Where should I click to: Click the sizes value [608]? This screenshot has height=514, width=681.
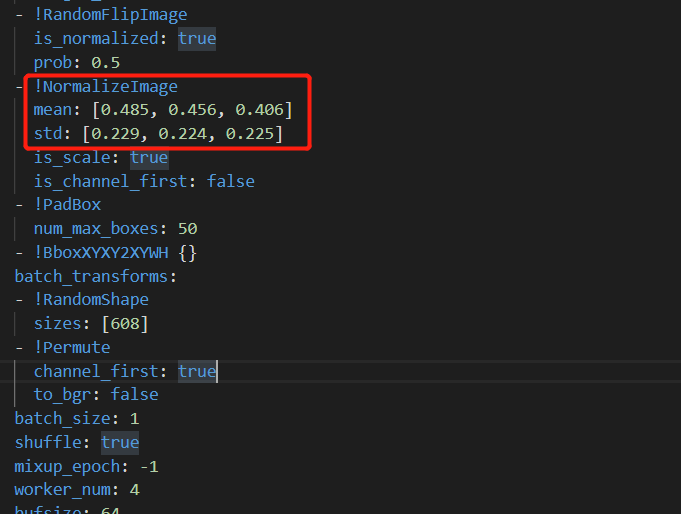pos(125,324)
